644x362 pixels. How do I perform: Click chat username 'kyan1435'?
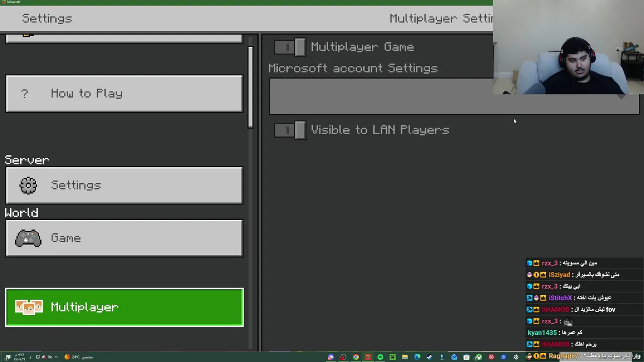542,333
